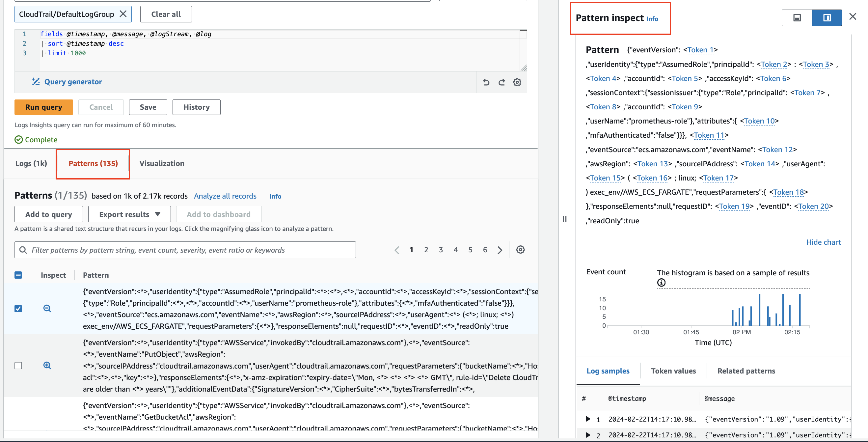Click the filter patterns search field
The width and height of the screenshot is (868, 442).
[x=185, y=250]
